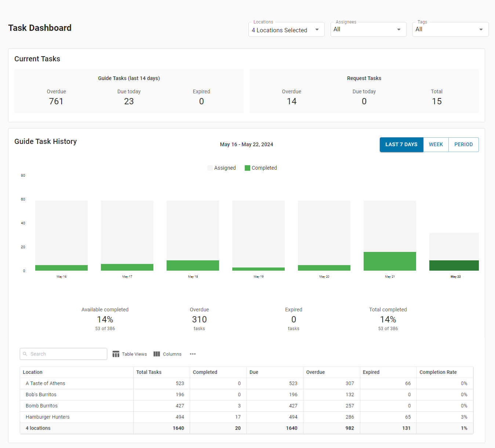Click the May 17 chart bar
Image resolution: width=495 pixels, height=448 pixels.
click(x=127, y=236)
